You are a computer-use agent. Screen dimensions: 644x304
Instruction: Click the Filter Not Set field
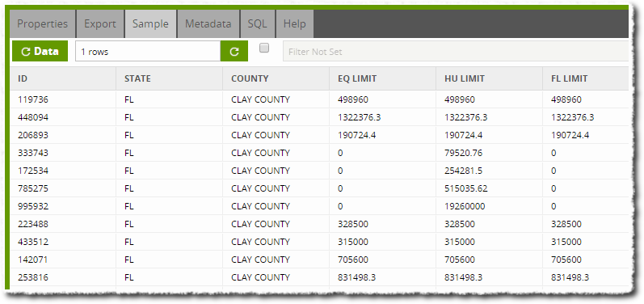456,52
